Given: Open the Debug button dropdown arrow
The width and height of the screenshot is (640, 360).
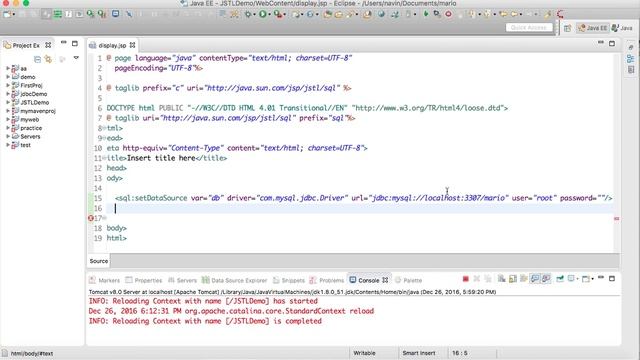Looking at the screenshot, I should (x=254, y=15).
